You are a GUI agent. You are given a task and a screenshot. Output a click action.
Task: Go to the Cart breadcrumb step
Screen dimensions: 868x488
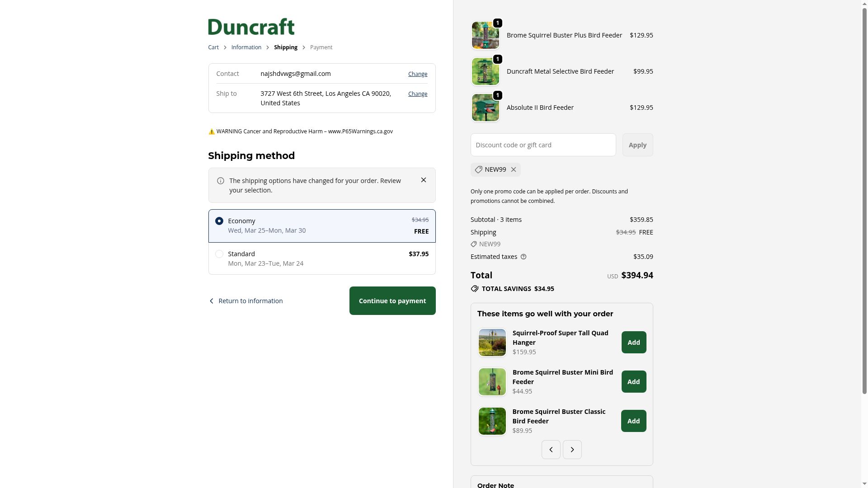point(213,47)
